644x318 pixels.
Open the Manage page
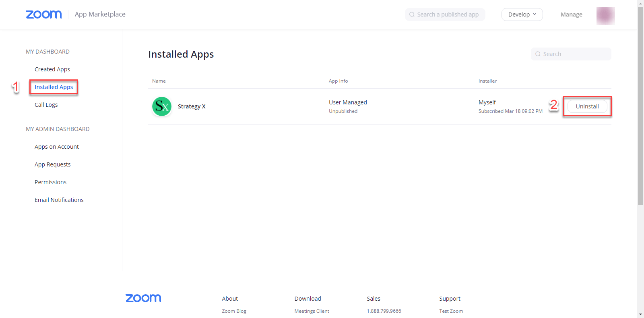coord(571,15)
